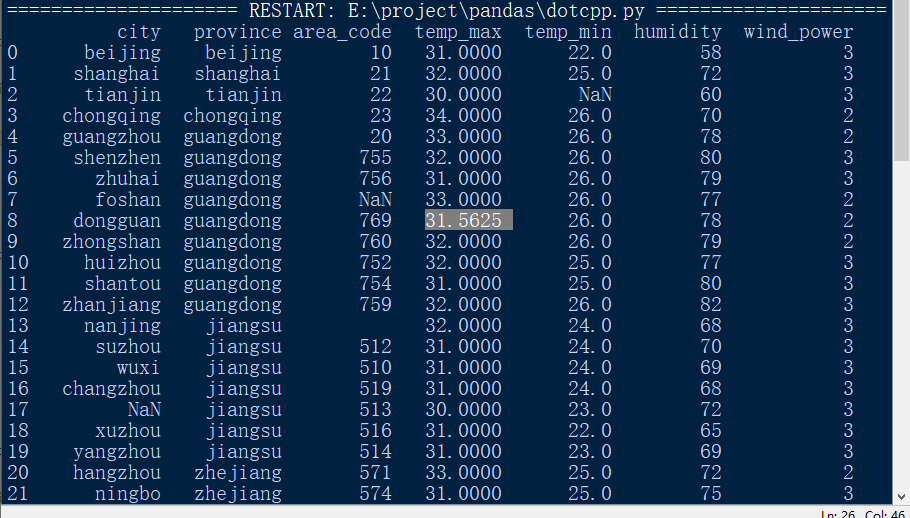
Task: Click the wind_power column header text
Action: click(x=799, y=32)
